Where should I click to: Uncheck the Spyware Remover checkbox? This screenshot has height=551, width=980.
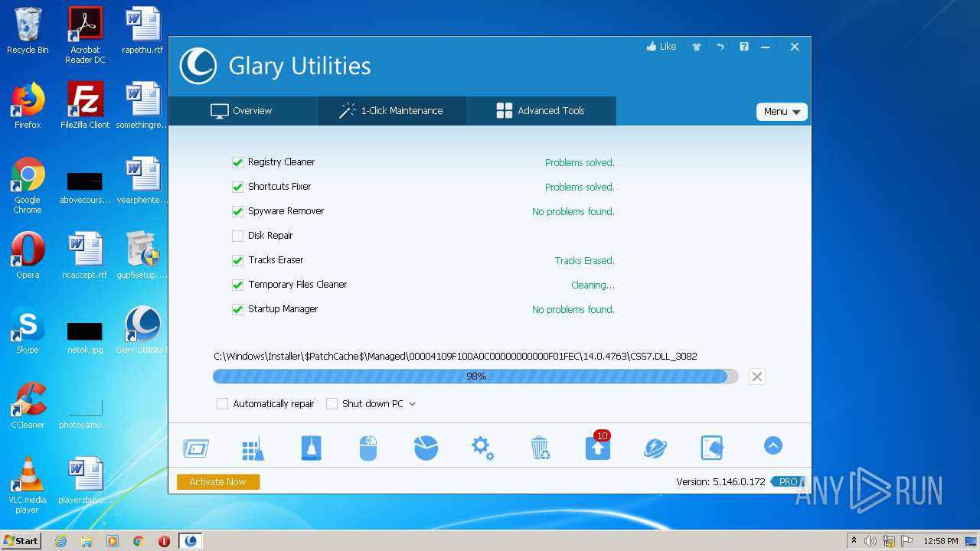point(237,211)
